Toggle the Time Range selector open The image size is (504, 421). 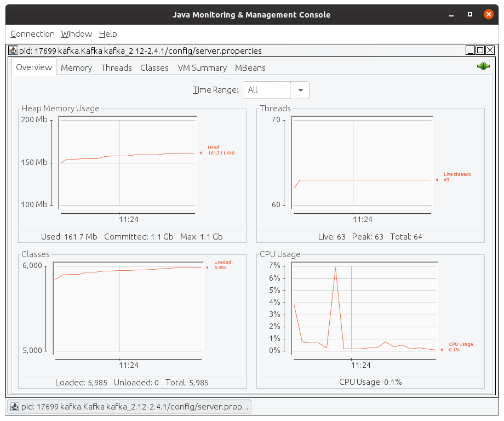pyautogui.click(x=268, y=90)
